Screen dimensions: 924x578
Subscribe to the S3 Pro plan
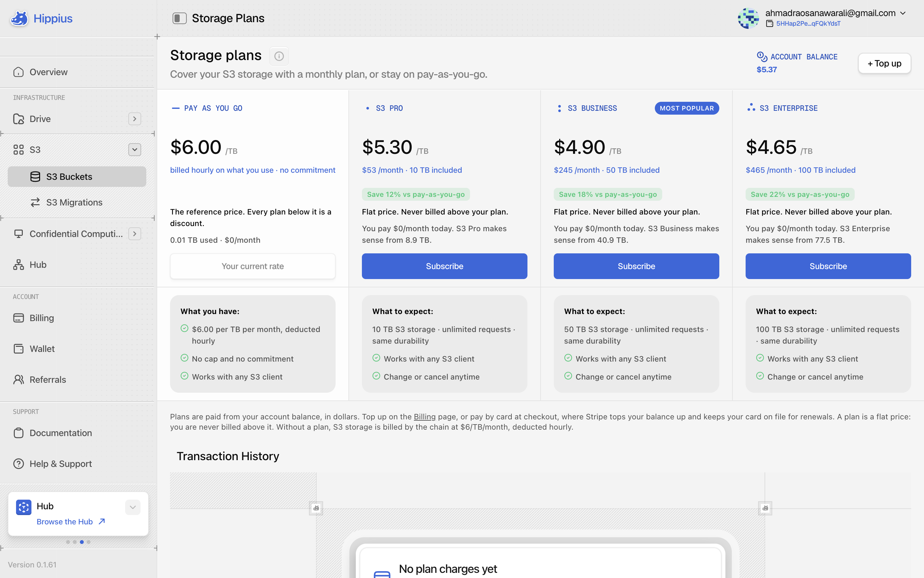point(444,266)
